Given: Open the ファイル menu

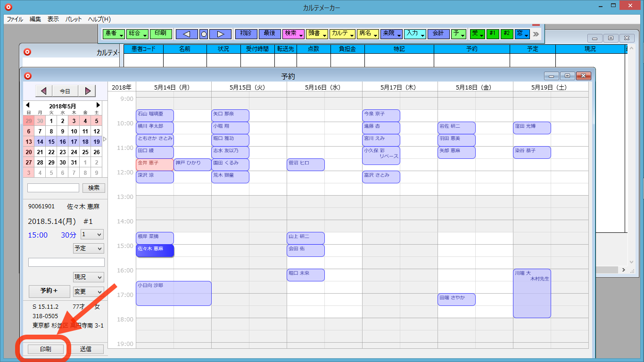Looking at the screenshot, I should (15, 19).
